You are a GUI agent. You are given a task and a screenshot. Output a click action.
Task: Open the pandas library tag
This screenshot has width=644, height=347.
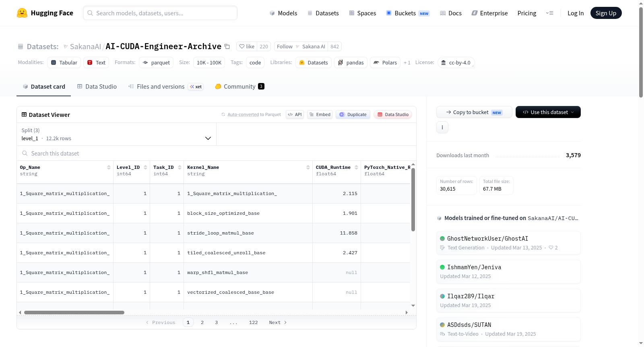pos(351,62)
